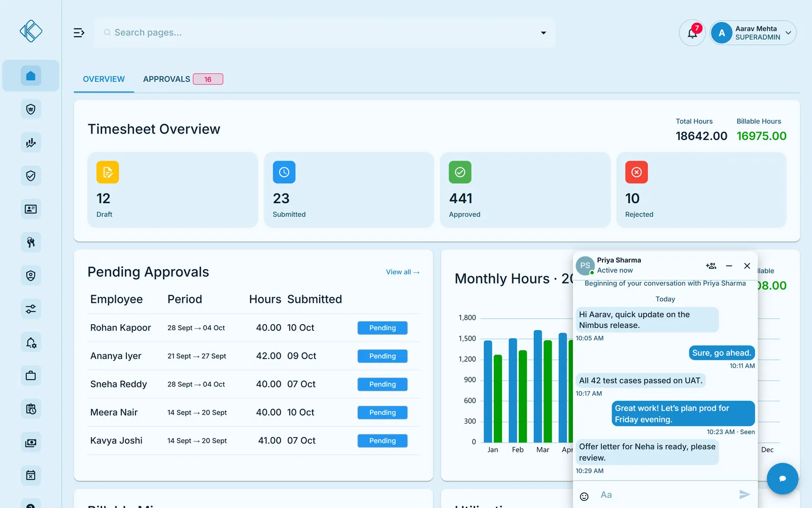Toggle the sidebar collapse menu icon
Image resolution: width=812 pixels, height=508 pixels.
pyautogui.click(x=79, y=33)
